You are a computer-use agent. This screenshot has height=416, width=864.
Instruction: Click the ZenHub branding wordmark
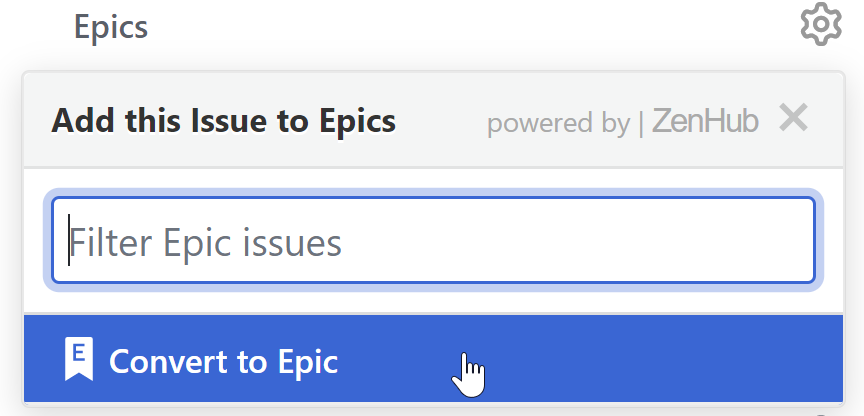tap(705, 121)
